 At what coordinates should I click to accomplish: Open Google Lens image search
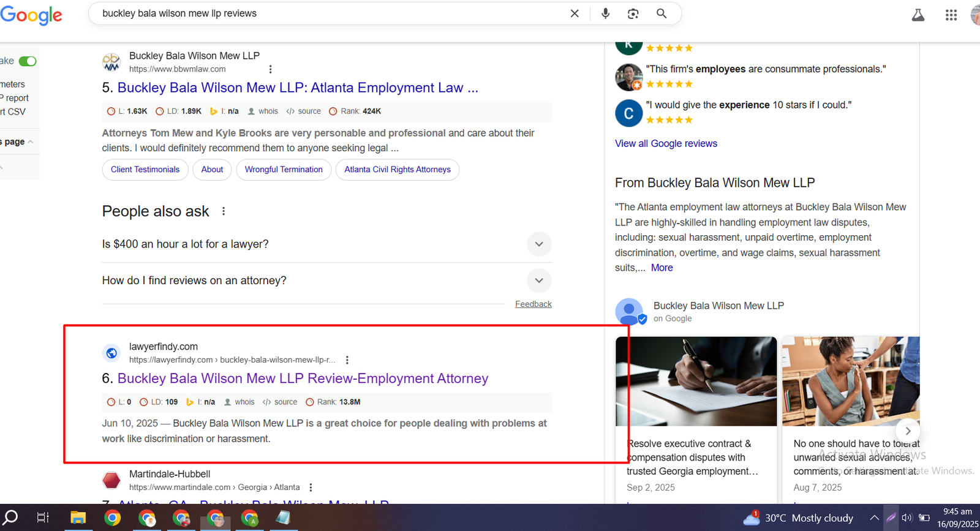(633, 13)
